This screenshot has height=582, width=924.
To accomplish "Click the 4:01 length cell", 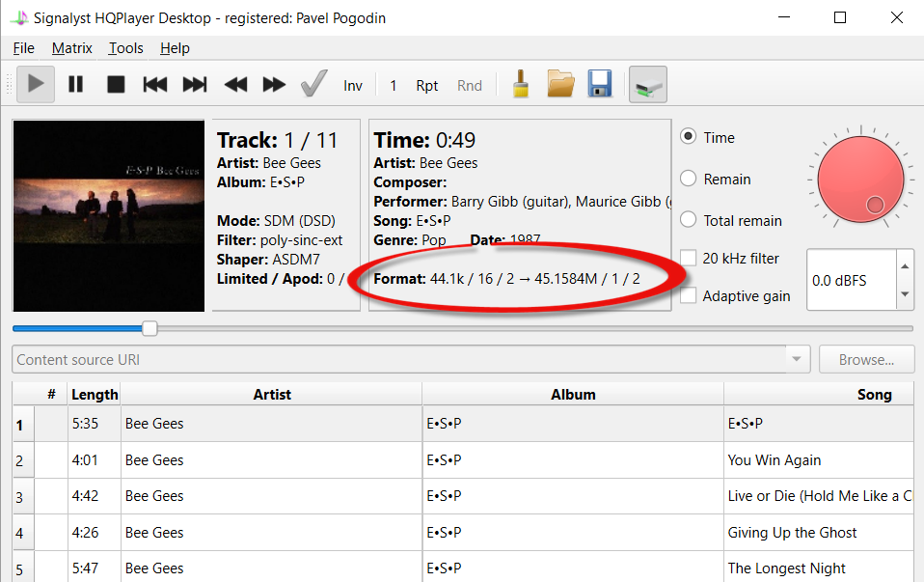I will 95,460.
